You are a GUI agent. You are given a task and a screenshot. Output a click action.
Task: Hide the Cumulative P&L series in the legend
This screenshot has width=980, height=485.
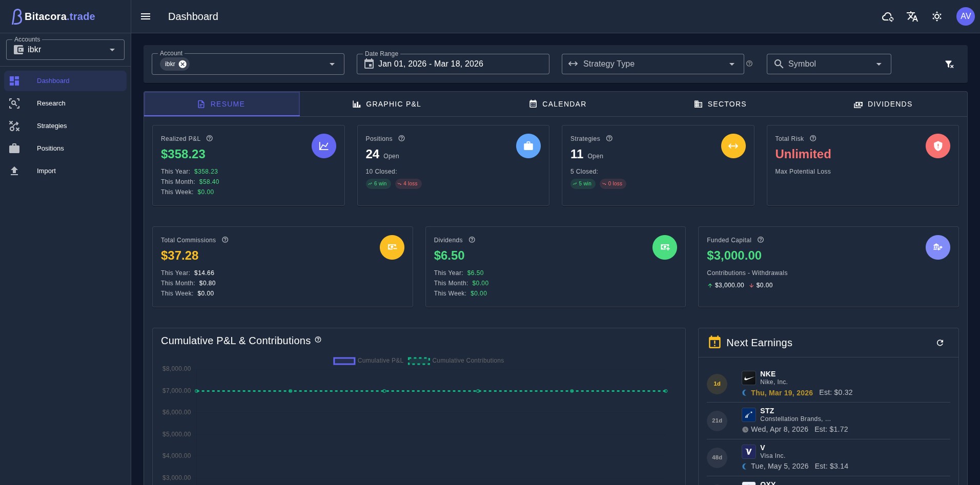pyautogui.click(x=368, y=361)
